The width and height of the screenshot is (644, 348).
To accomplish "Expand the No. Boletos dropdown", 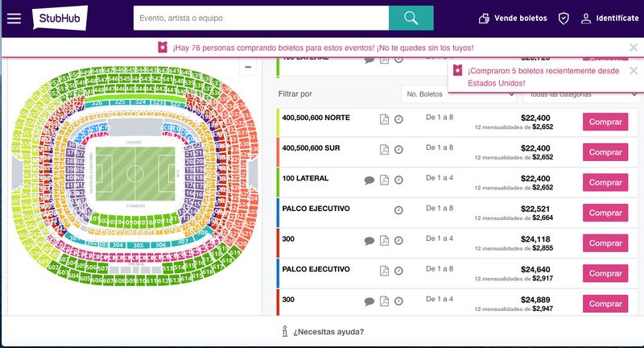I will click(x=459, y=94).
